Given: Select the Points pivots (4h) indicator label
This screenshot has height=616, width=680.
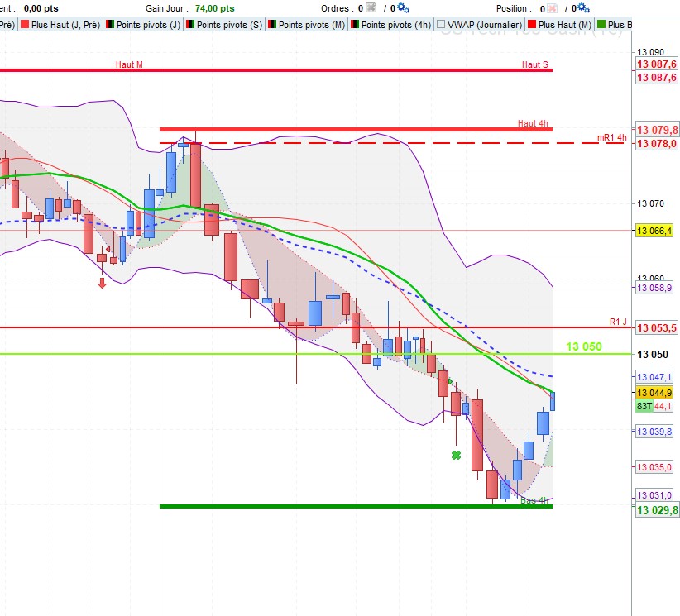Looking at the screenshot, I should [396, 25].
